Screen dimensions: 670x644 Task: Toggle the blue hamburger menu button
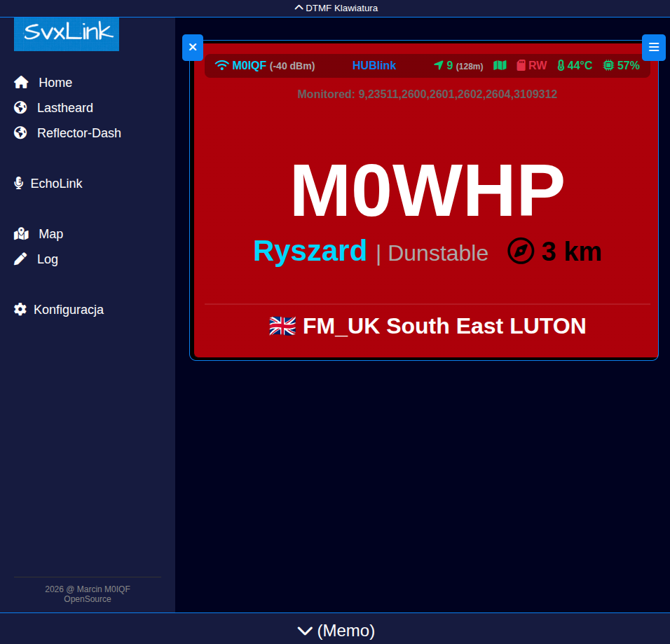click(653, 48)
